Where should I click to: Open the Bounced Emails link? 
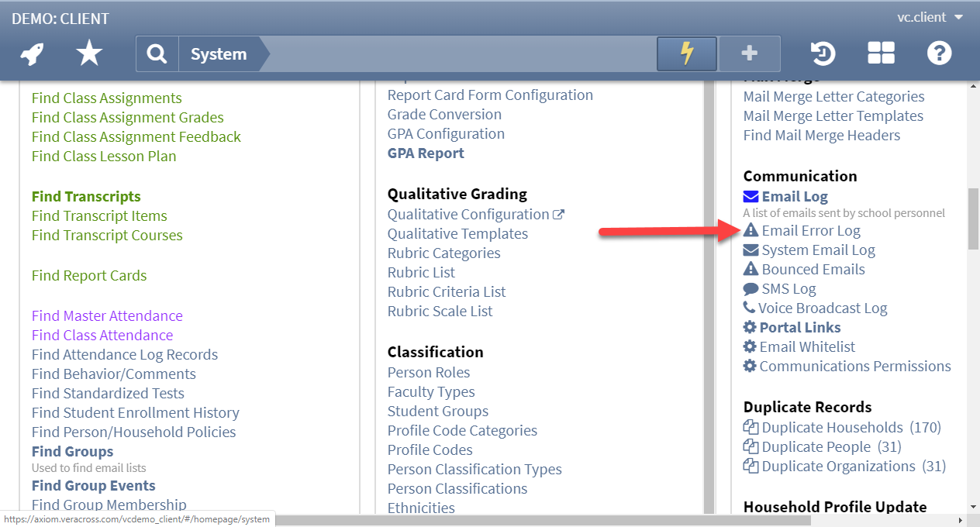coord(813,270)
